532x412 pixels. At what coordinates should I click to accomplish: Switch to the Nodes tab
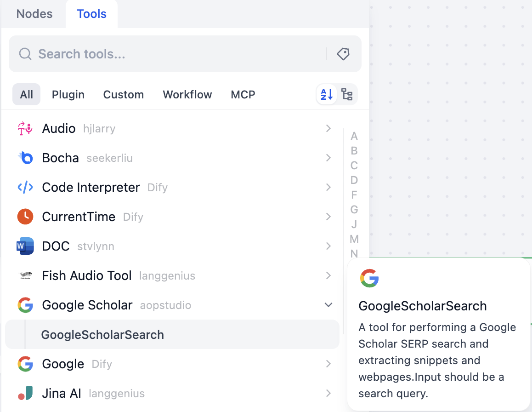point(34,14)
